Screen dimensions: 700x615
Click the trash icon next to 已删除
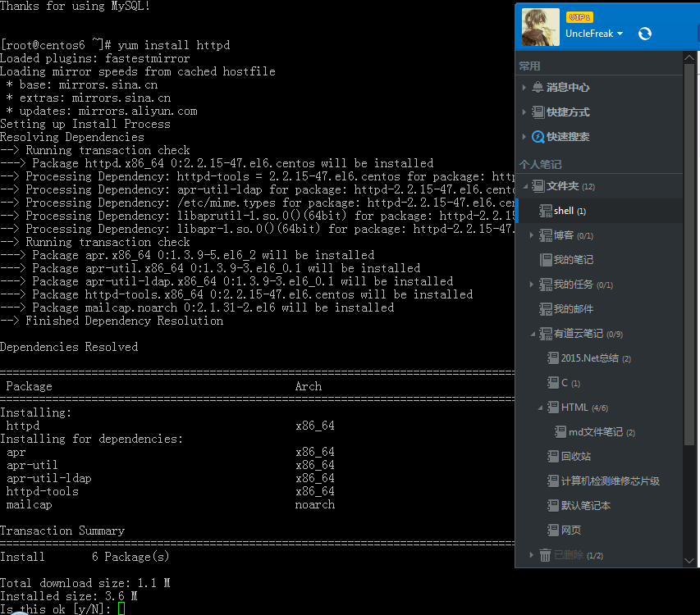point(546,555)
